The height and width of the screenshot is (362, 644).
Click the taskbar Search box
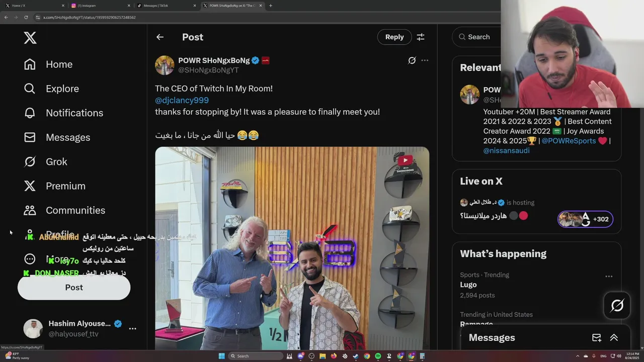256,356
